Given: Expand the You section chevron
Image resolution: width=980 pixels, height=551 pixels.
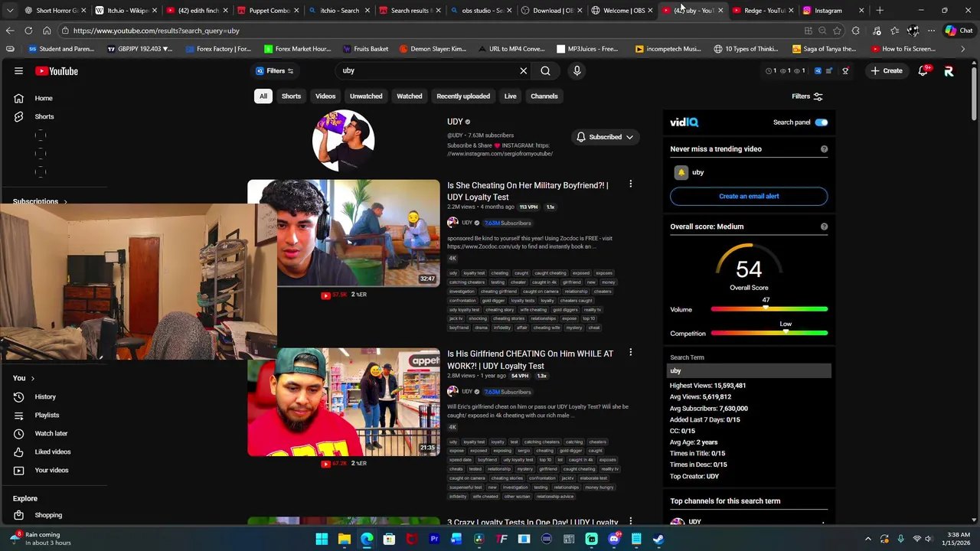Looking at the screenshot, I should (32, 379).
